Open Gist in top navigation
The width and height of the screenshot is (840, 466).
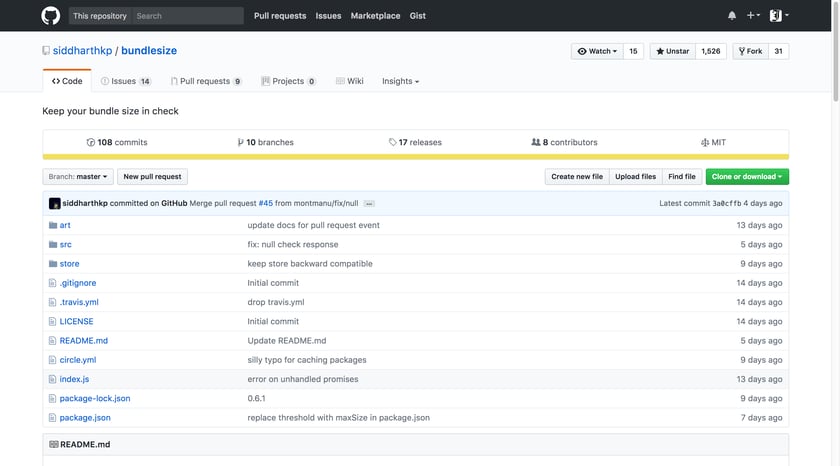418,16
